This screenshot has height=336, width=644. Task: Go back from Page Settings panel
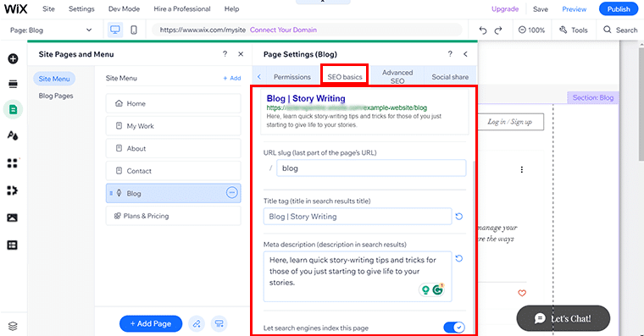tap(465, 54)
